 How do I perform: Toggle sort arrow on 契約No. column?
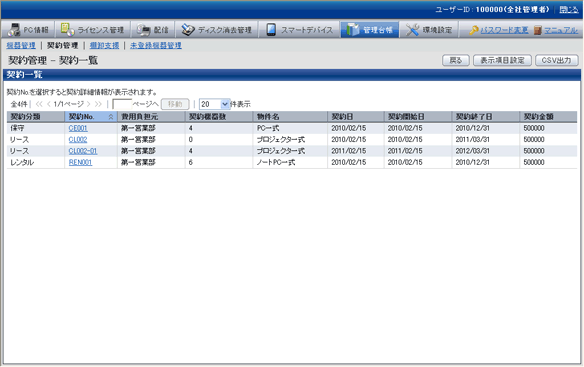click(x=111, y=117)
